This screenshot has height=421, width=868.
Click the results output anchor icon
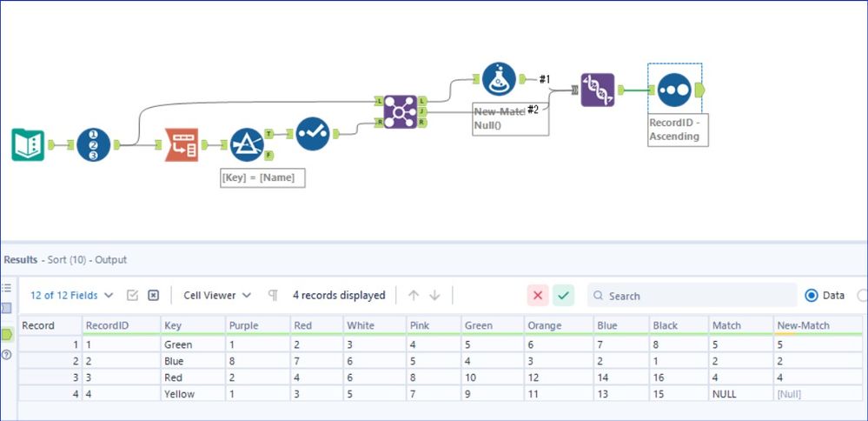pyautogui.click(x=7, y=334)
